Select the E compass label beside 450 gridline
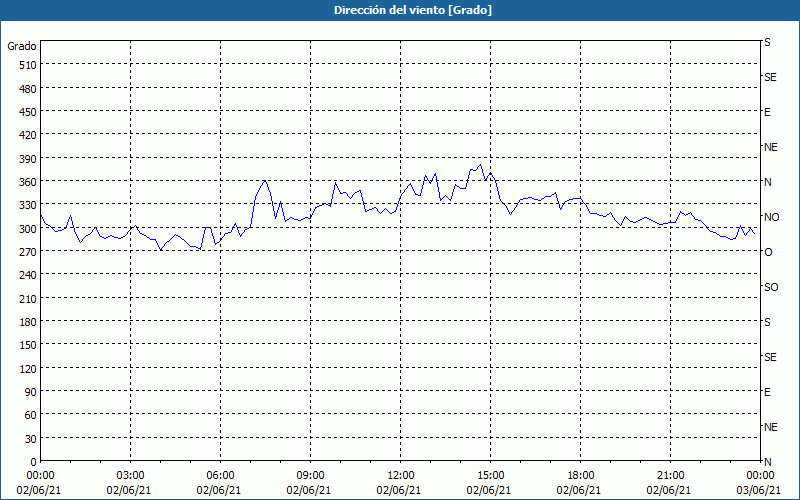This screenshot has width=800, height=500. coord(767,112)
